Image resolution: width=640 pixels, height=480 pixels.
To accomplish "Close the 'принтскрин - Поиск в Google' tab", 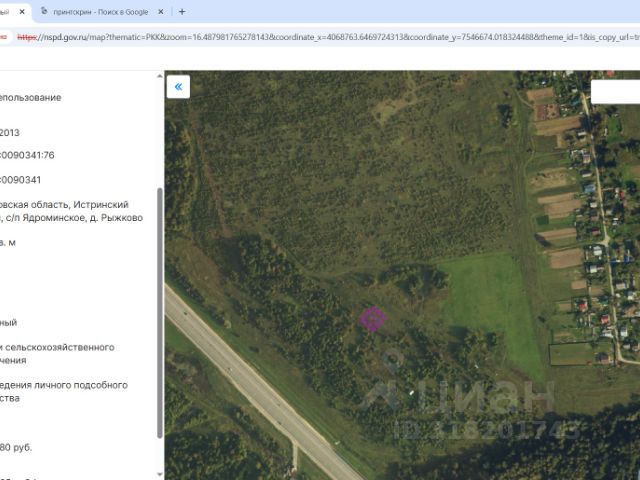I will point(161,12).
